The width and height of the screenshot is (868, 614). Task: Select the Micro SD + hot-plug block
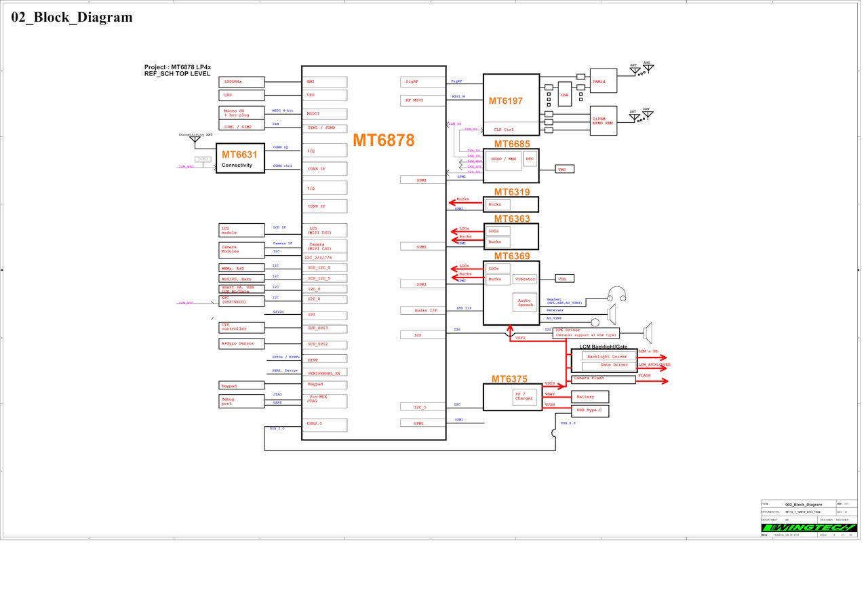(241, 113)
